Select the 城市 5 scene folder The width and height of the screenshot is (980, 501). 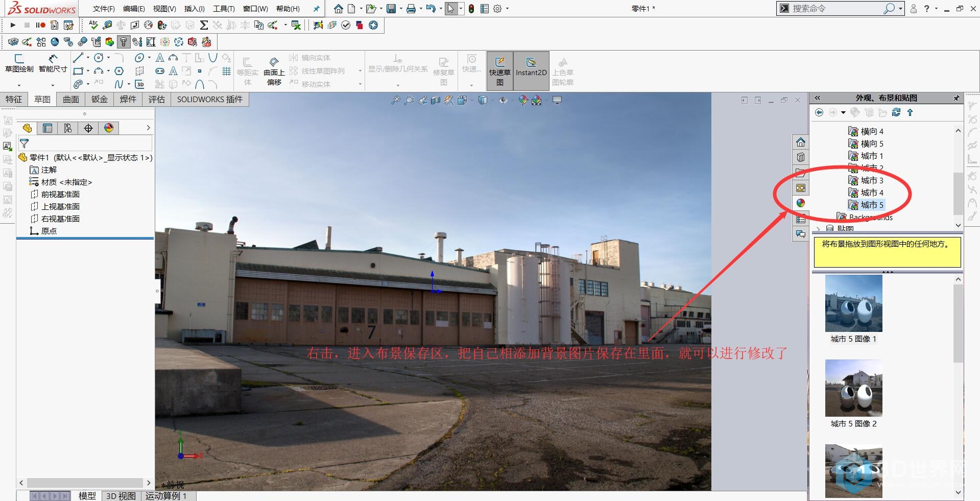(x=866, y=205)
